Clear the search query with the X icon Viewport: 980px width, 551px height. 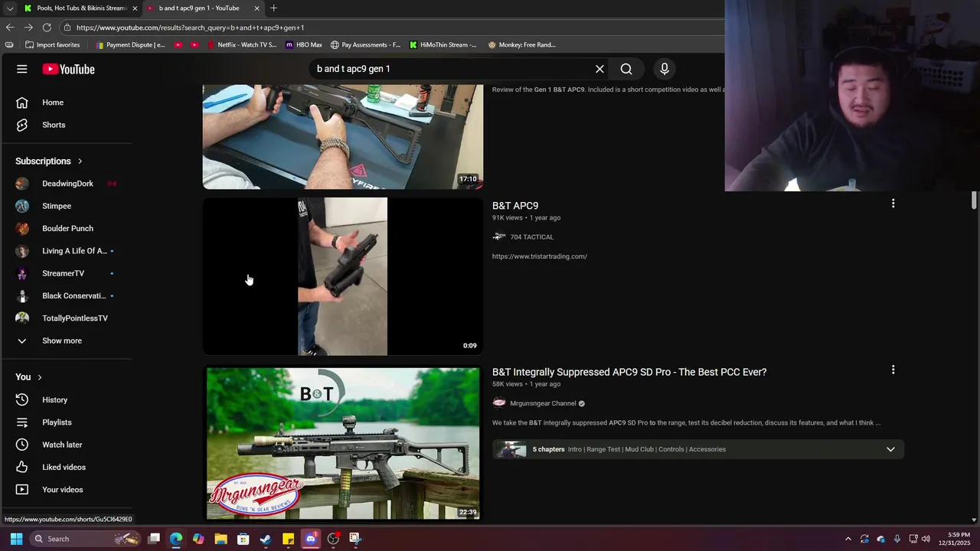pyautogui.click(x=599, y=69)
